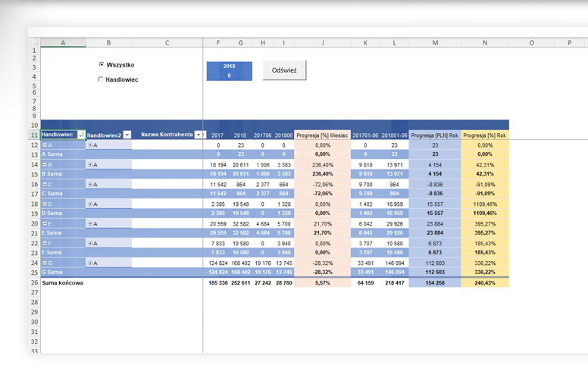Open the Handlowiec2 column filter dropdown

point(127,135)
